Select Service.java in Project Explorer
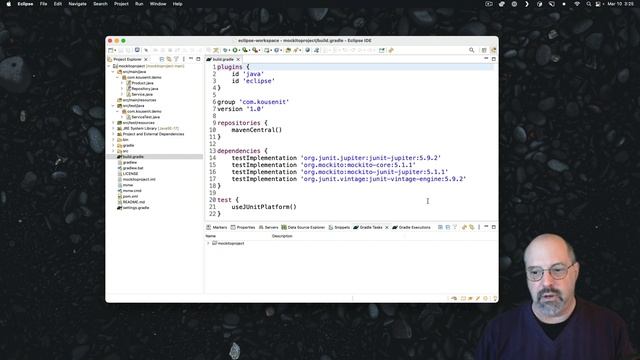The image size is (640, 360). pos(142,94)
